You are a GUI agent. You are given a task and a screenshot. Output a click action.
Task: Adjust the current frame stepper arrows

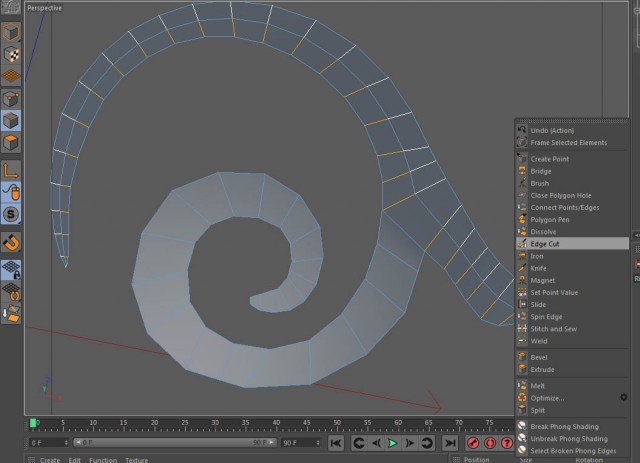tap(66, 443)
